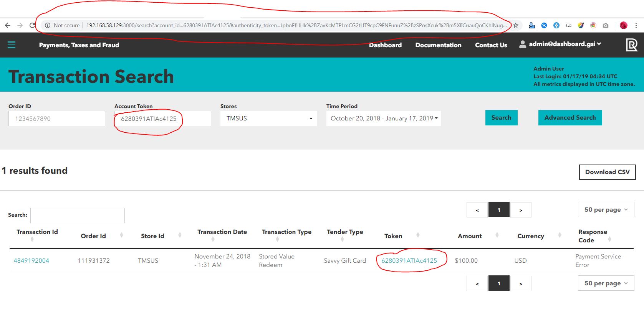The width and height of the screenshot is (644, 321).
Task: Sort results by Amount column
Action: click(x=470, y=236)
